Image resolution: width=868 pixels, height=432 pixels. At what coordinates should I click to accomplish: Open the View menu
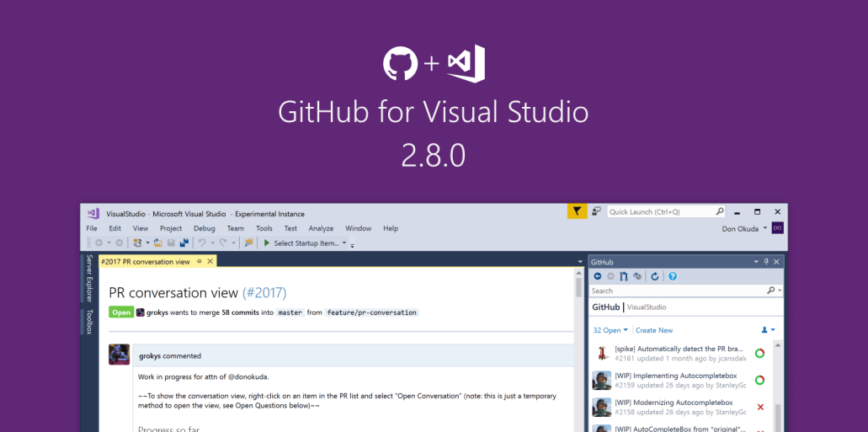pos(141,228)
